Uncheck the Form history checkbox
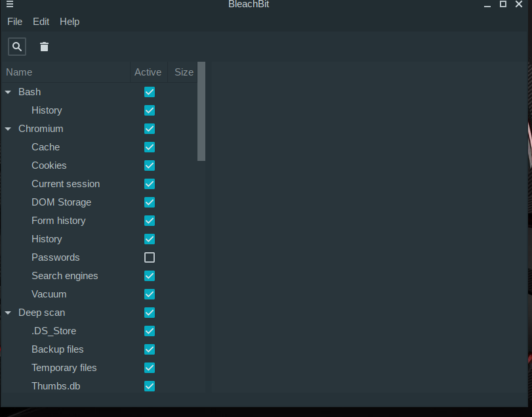This screenshot has width=532, height=417. (150, 221)
